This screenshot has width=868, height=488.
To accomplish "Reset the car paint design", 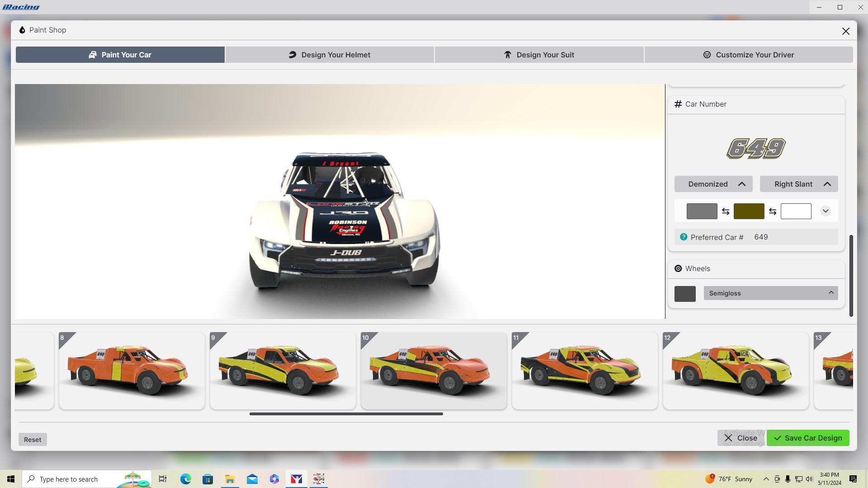I will [x=32, y=439].
